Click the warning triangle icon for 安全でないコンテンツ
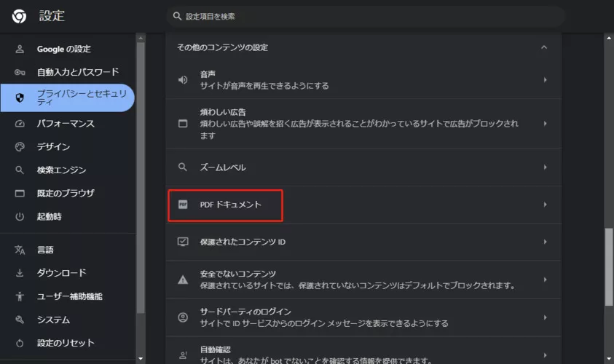The image size is (614, 364). click(x=183, y=280)
